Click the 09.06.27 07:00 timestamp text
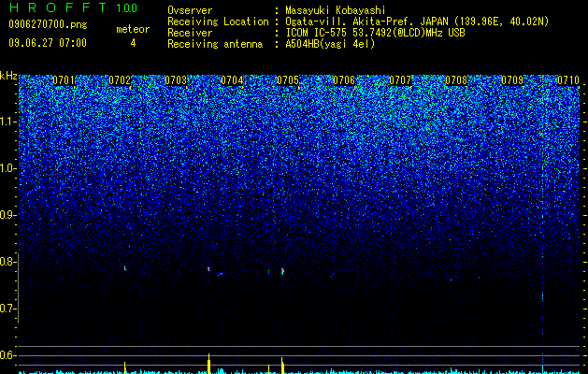Viewport: 588px width, 374px height. [x=48, y=43]
